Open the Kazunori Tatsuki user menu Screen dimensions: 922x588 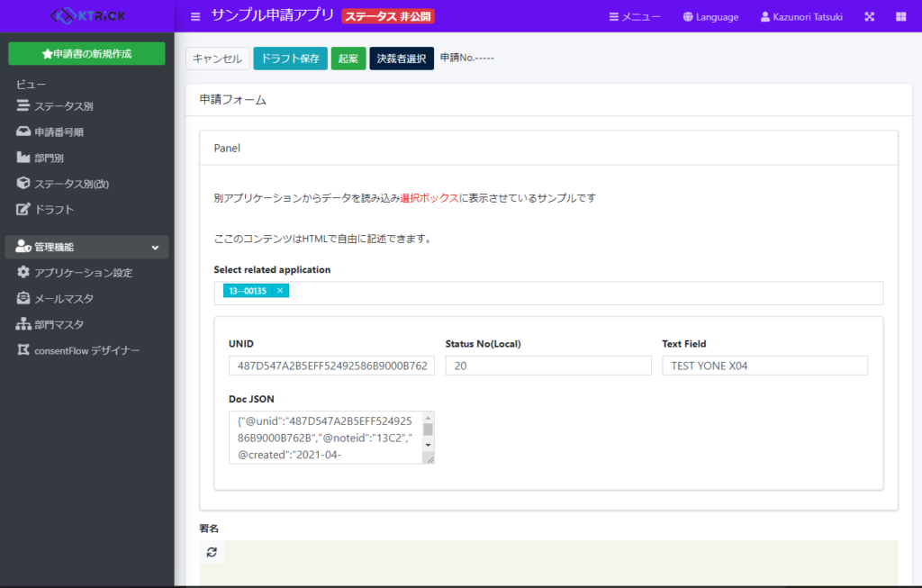801,17
